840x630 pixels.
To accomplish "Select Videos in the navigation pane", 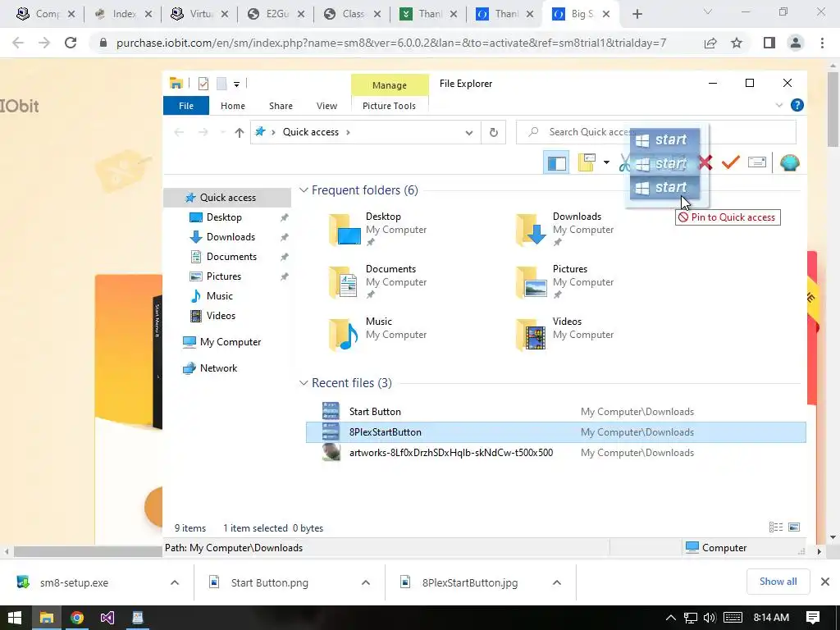I will pos(221,316).
